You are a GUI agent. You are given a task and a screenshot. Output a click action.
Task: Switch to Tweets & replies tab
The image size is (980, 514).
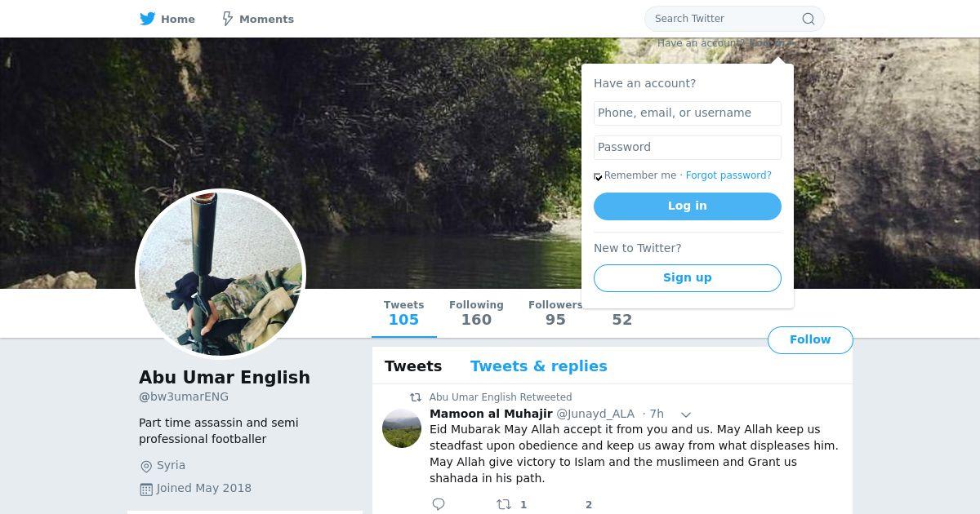pyautogui.click(x=539, y=366)
